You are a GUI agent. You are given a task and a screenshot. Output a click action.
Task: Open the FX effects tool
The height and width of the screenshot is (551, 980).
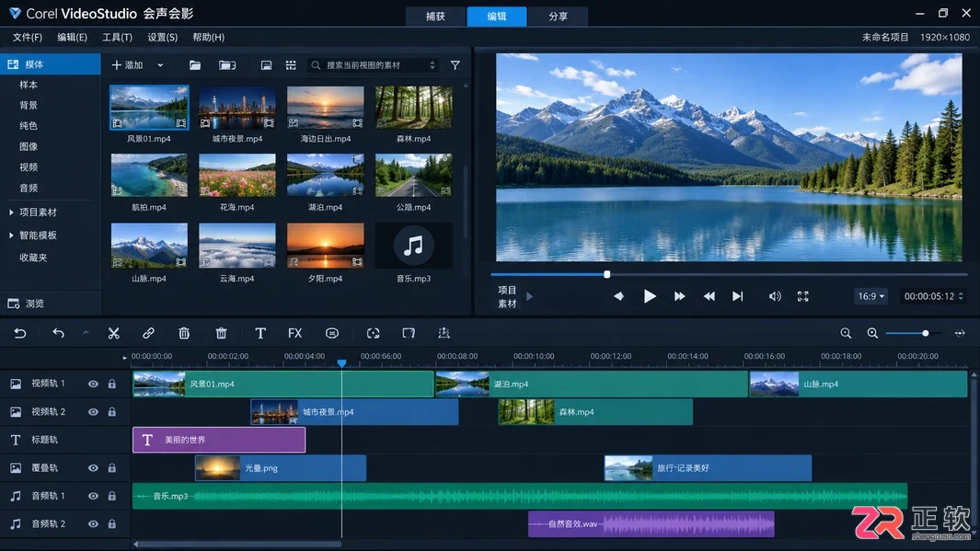[295, 333]
